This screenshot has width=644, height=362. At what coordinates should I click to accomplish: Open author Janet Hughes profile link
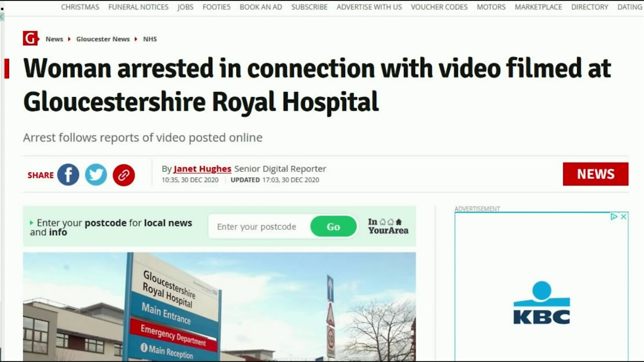pyautogui.click(x=202, y=169)
